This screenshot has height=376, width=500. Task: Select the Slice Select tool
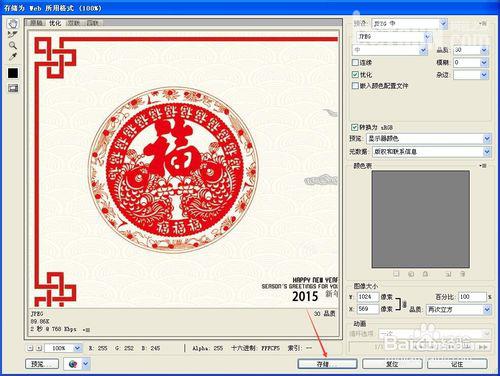pyautogui.click(x=13, y=34)
